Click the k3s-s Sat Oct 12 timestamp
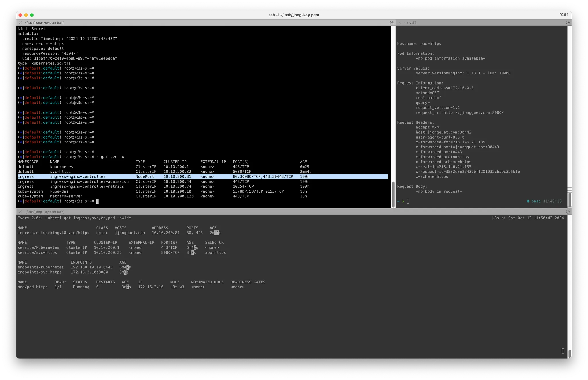 (x=528, y=218)
